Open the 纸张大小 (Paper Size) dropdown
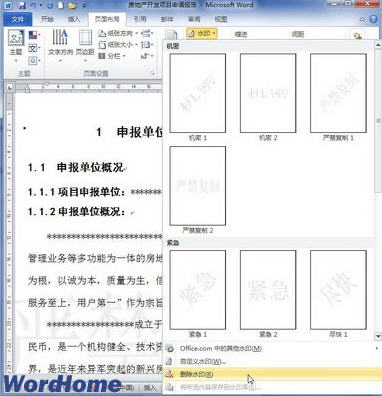 [118, 45]
